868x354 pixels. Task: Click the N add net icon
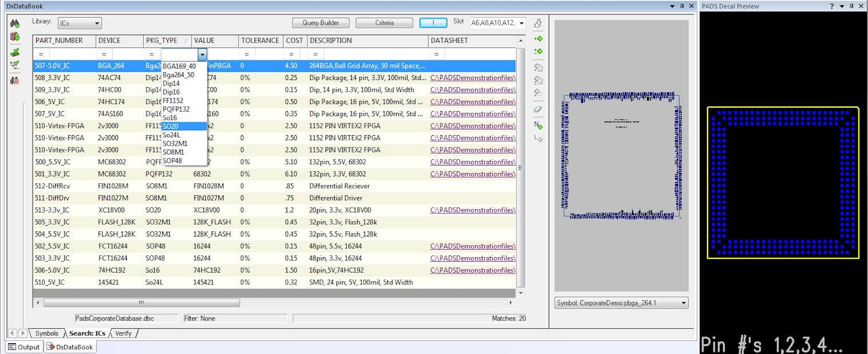pyautogui.click(x=538, y=125)
